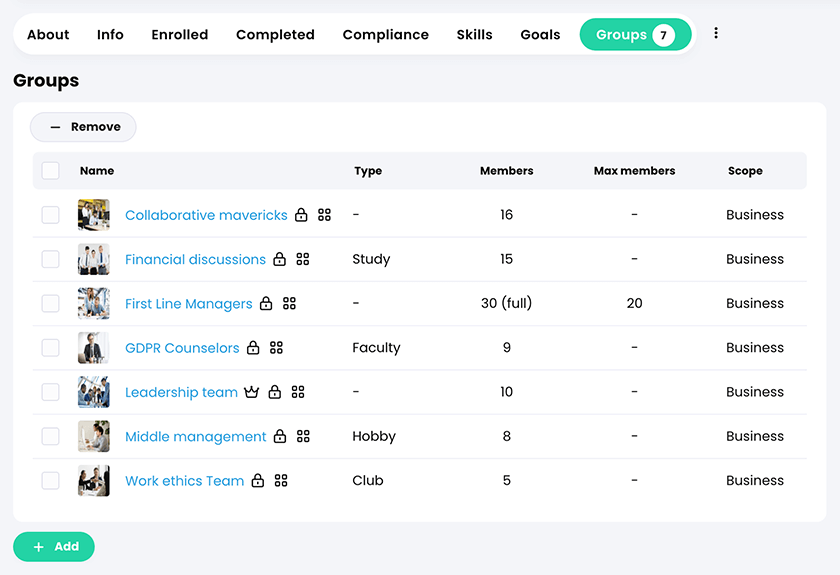This screenshot has height=575, width=840.
Task: Select all groups with header checkbox
Action: [x=50, y=171]
